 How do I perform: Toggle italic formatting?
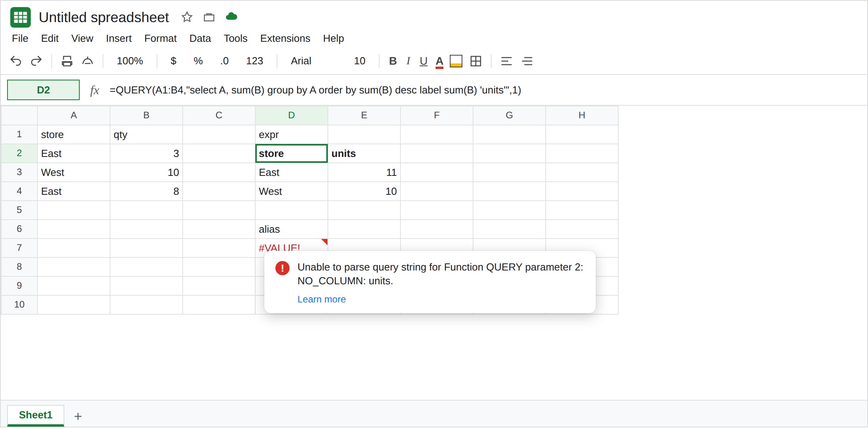click(x=408, y=61)
